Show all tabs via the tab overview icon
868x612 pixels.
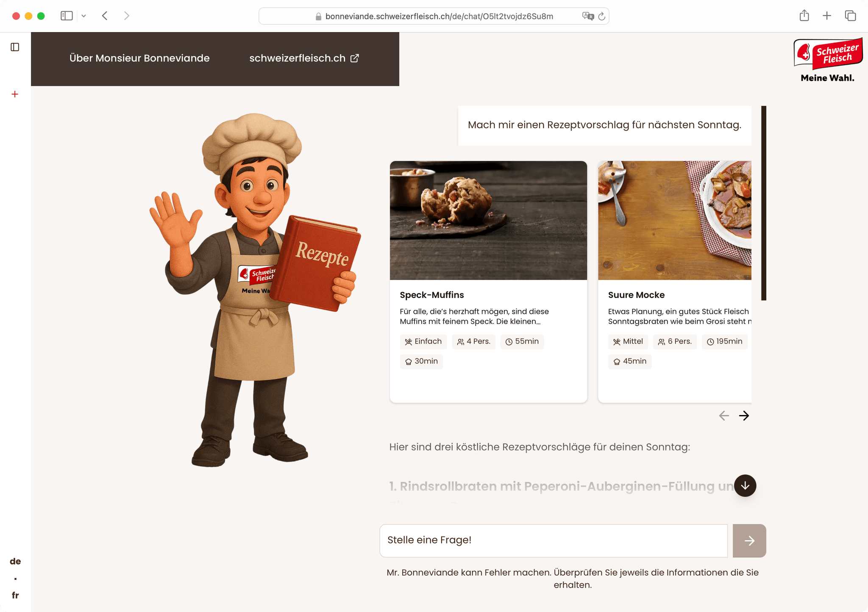pos(850,16)
